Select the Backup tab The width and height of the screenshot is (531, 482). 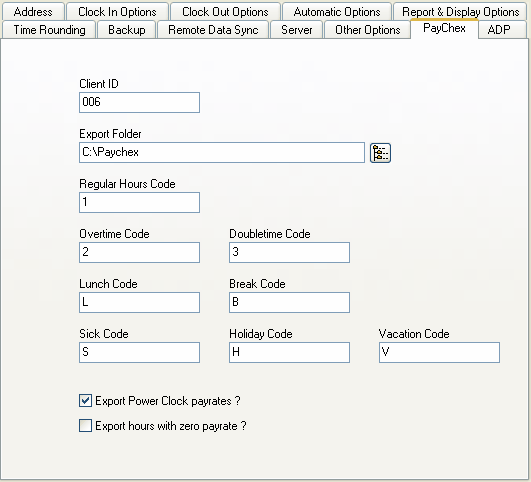127,30
